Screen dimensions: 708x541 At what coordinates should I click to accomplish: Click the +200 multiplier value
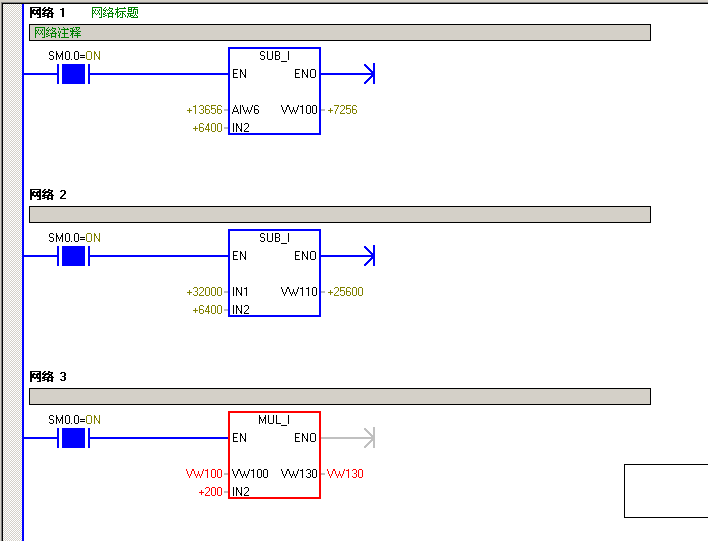click(x=210, y=492)
